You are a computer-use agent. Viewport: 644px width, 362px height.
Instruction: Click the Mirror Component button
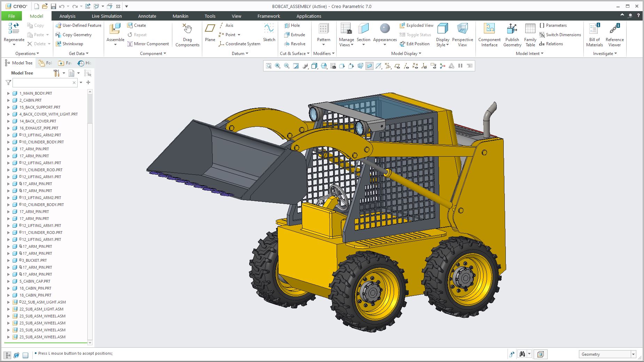[148, 44]
